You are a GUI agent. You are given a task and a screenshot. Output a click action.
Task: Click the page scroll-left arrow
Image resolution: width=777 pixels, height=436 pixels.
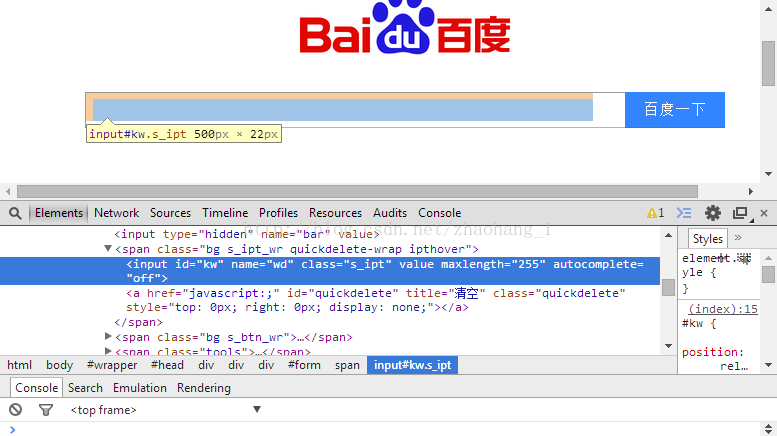pos(8,191)
